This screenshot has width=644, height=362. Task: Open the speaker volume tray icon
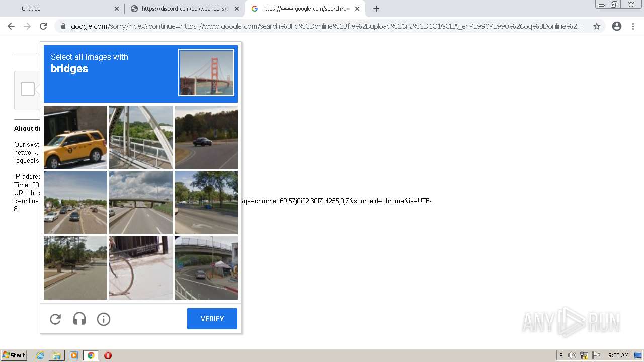(572, 355)
